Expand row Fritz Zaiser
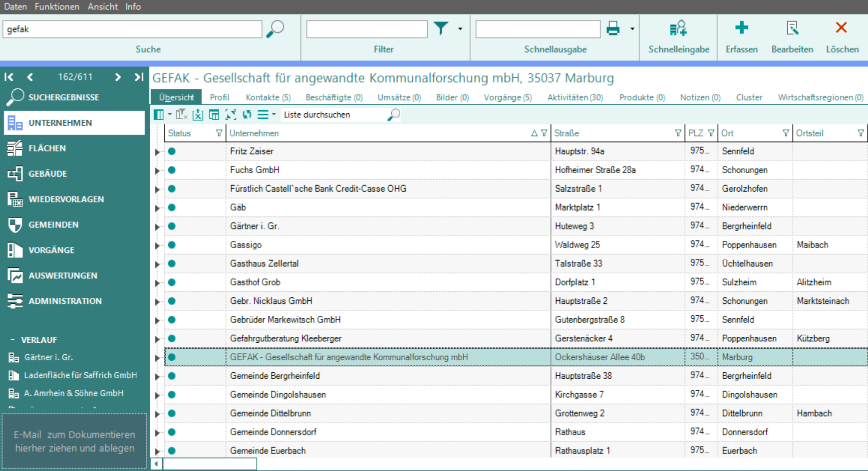This screenshot has width=868, height=471. click(157, 152)
